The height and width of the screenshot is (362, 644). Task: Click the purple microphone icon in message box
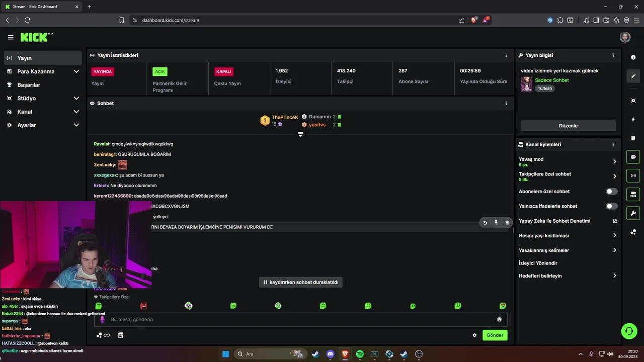[102, 319]
